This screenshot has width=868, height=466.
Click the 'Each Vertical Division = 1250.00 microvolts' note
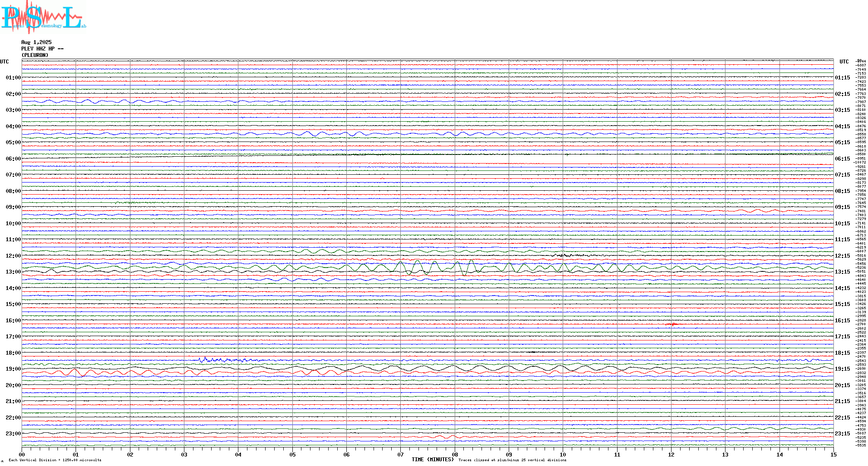coord(55,460)
